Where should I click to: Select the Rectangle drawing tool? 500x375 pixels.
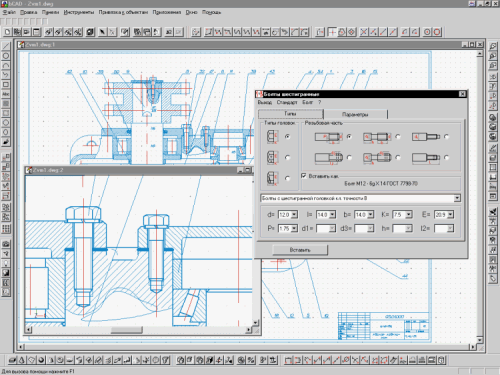6,84
